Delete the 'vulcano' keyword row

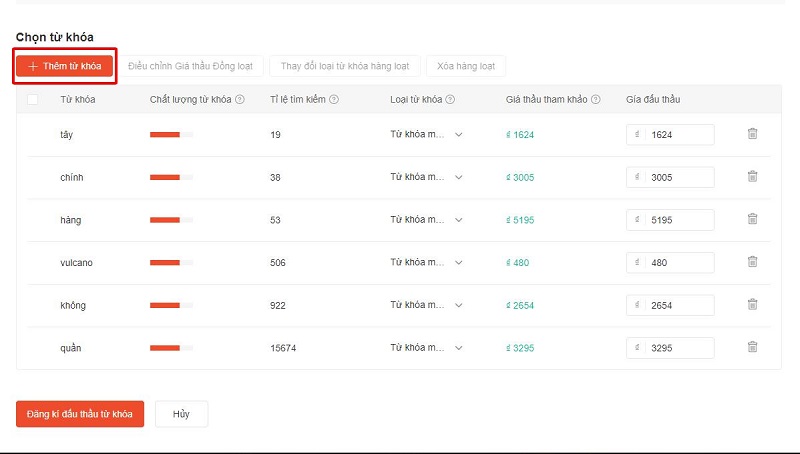pyautogui.click(x=752, y=262)
